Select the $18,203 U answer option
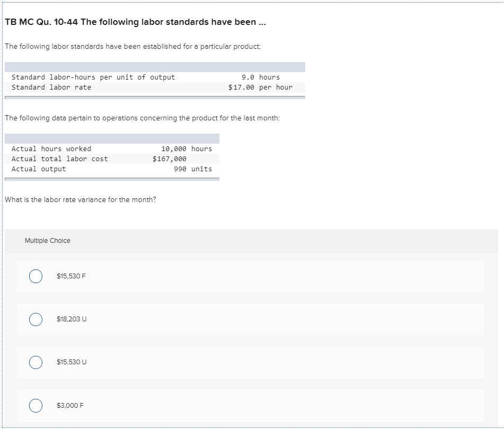The height and width of the screenshot is (429, 504). coord(36,319)
